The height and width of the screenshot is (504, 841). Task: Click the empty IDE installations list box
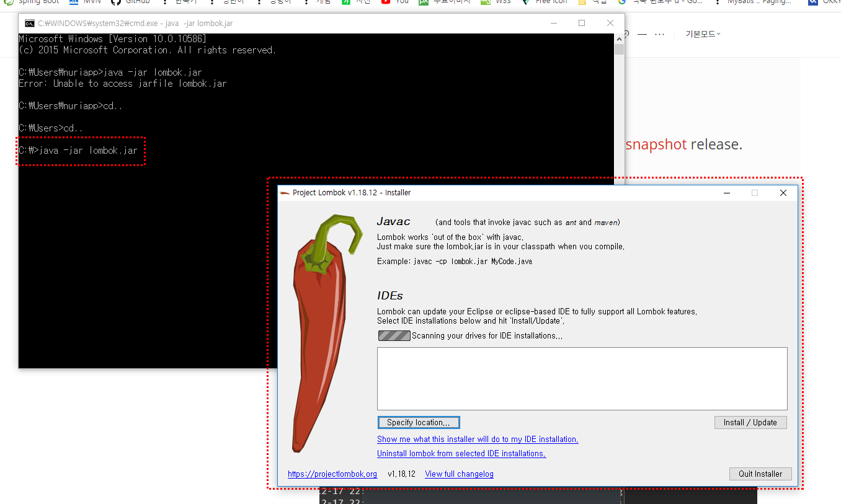pyautogui.click(x=582, y=378)
